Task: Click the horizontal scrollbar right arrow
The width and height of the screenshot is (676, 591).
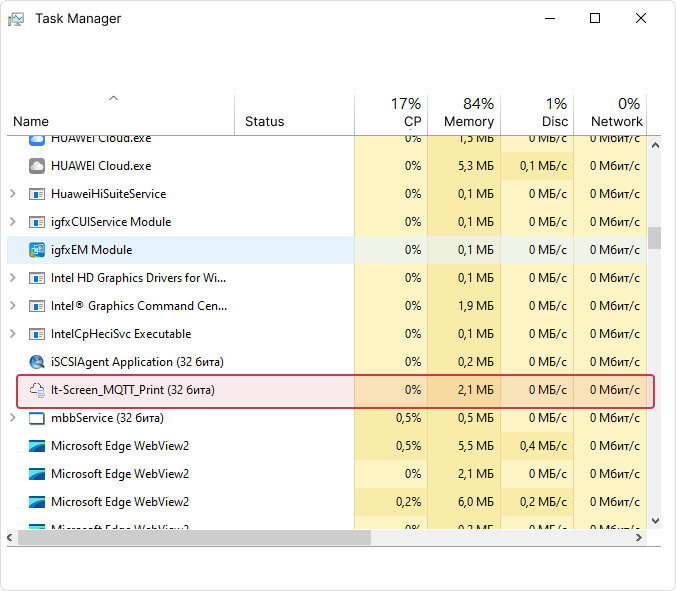Action: [639, 538]
